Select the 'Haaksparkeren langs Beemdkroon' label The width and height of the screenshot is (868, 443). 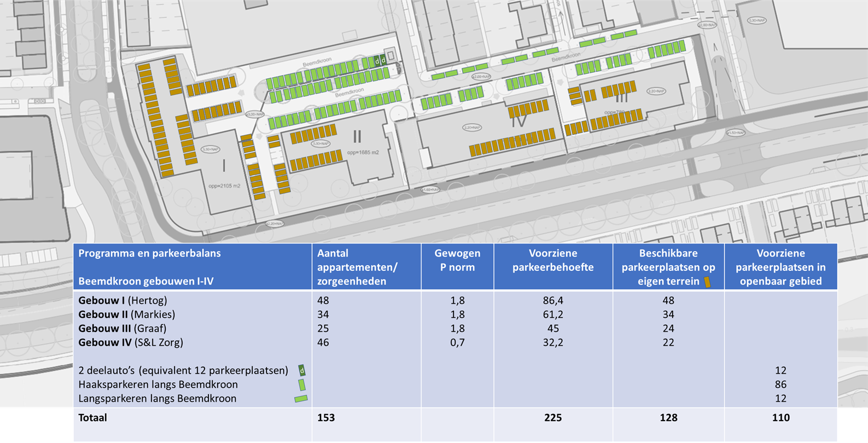click(158, 384)
